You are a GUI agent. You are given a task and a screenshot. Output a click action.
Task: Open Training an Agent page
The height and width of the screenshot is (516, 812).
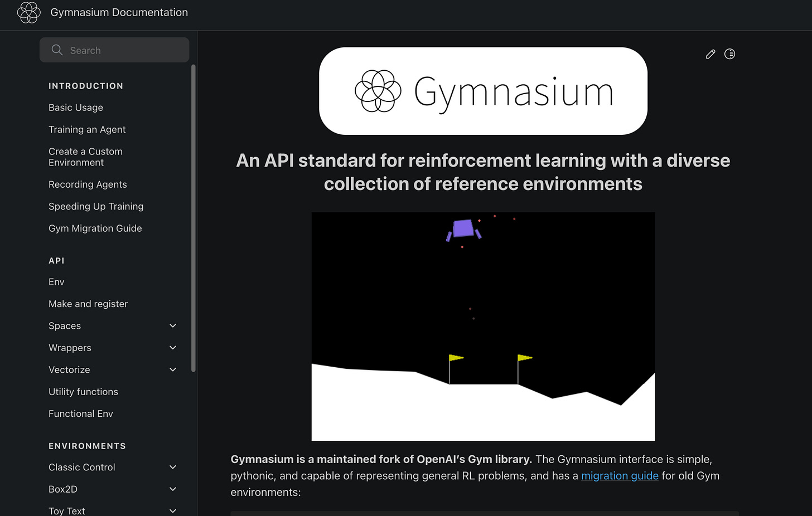click(87, 129)
